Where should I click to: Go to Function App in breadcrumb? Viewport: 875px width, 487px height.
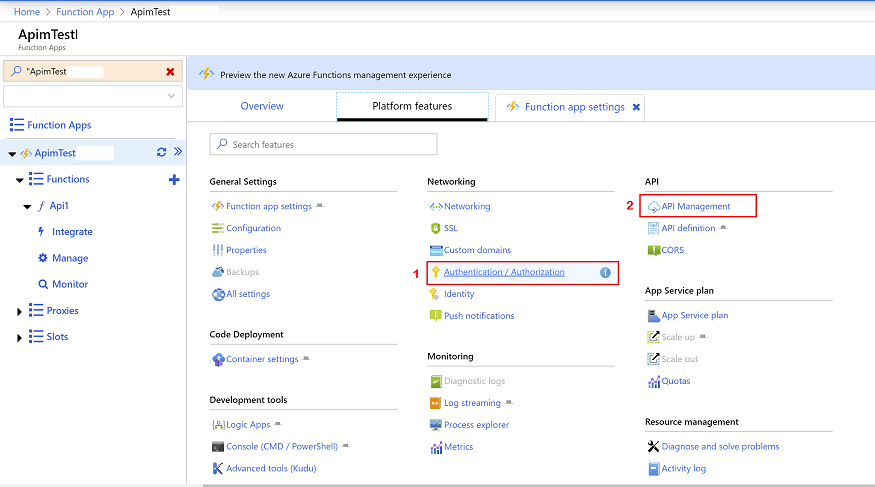tap(85, 12)
